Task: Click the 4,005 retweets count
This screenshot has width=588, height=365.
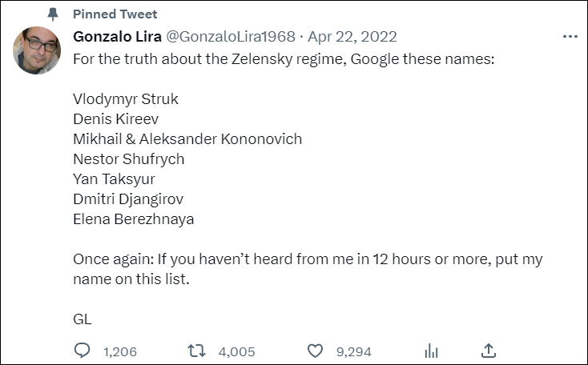Action: click(x=236, y=351)
